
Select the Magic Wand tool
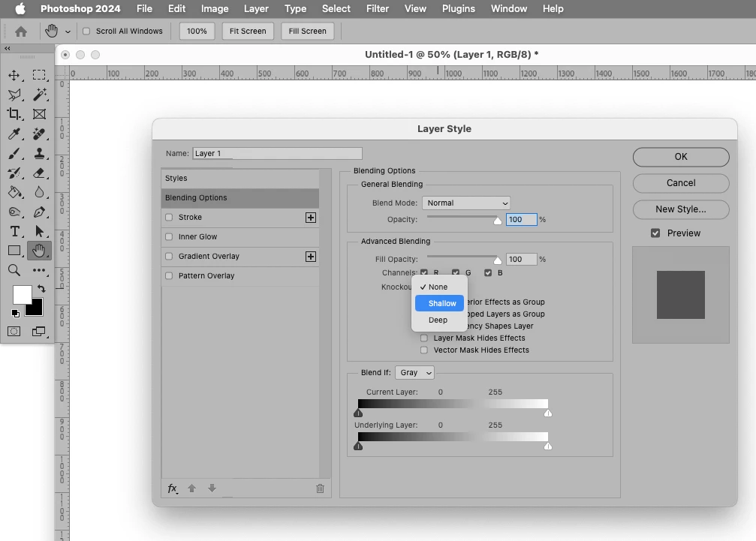tap(39, 95)
